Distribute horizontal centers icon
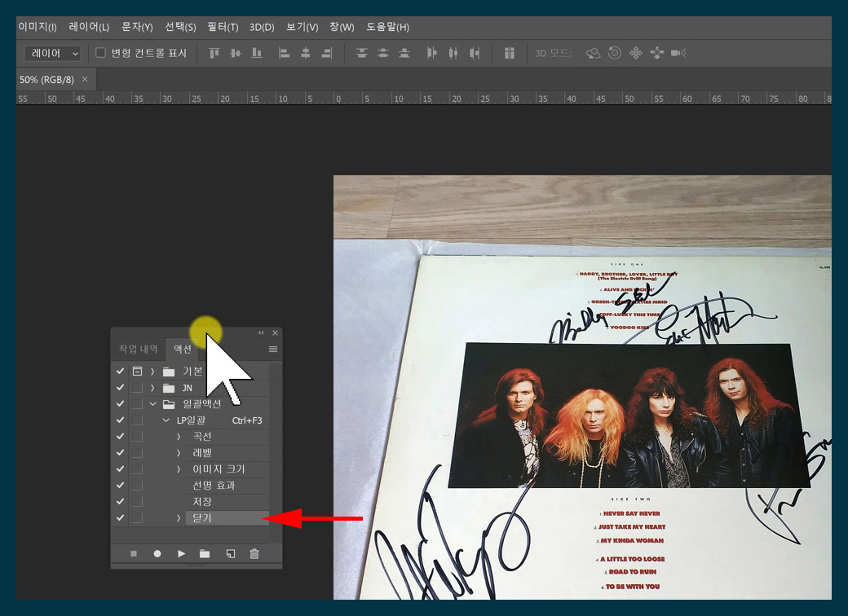 click(453, 53)
